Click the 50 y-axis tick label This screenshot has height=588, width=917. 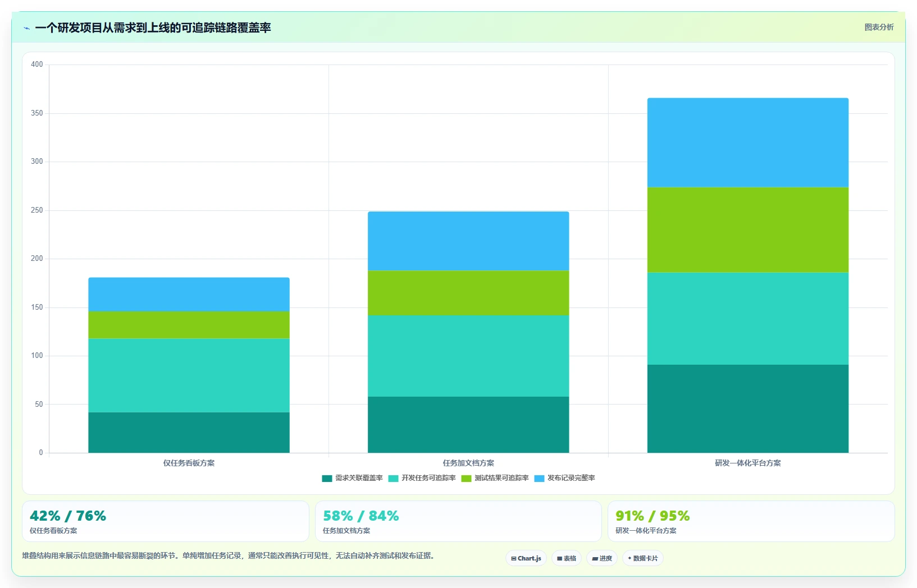point(39,405)
